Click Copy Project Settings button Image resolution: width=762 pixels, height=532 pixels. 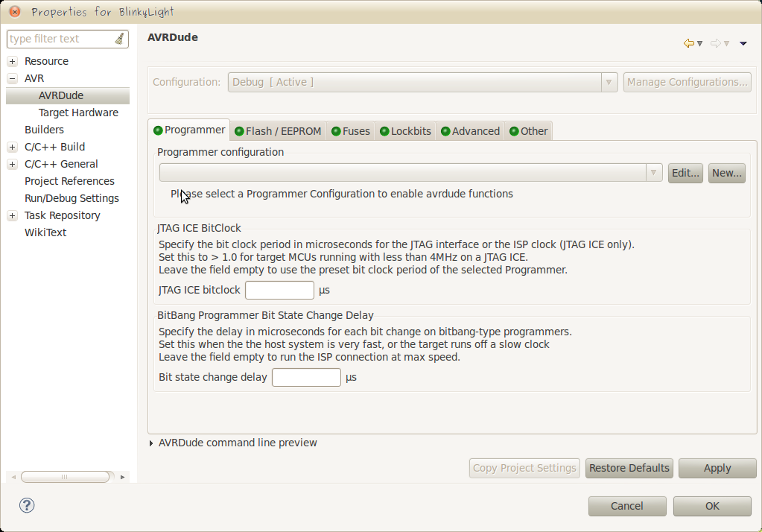pos(524,469)
